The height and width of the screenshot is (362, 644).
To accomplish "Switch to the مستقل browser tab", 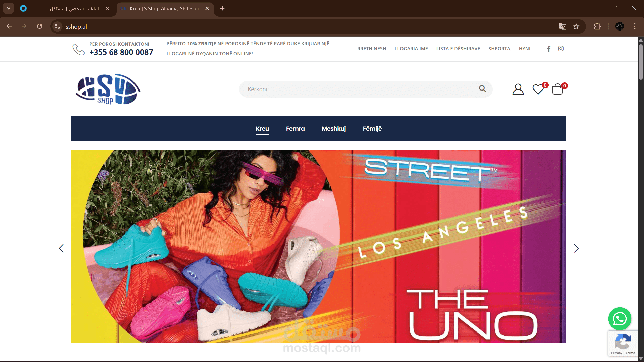I will point(75,8).
